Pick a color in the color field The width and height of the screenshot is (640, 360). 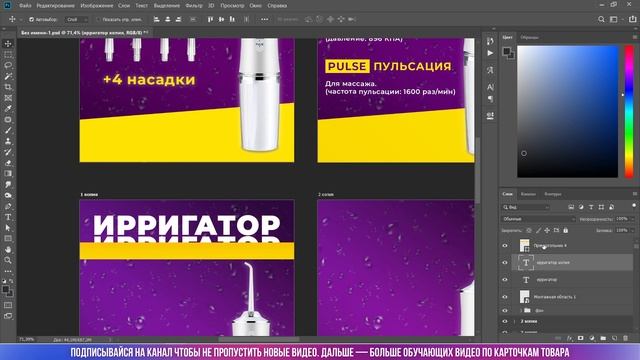(567, 111)
